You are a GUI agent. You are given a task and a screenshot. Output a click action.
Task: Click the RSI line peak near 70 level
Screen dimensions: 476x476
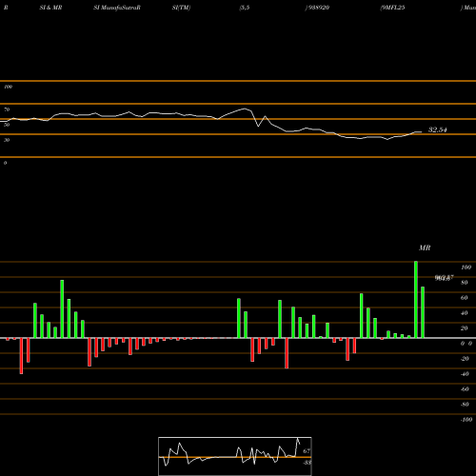click(x=245, y=109)
